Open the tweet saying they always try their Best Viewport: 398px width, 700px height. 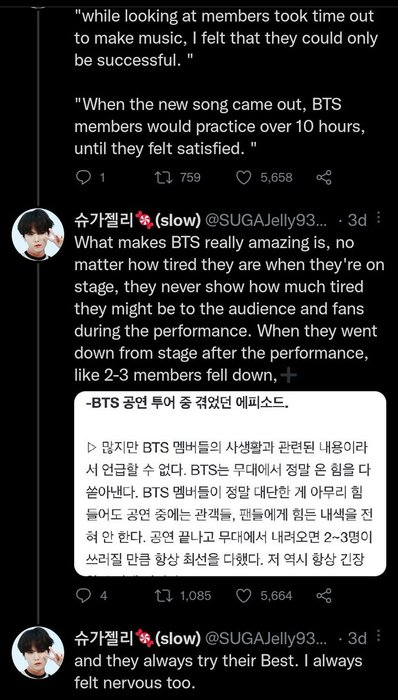(218, 672)
